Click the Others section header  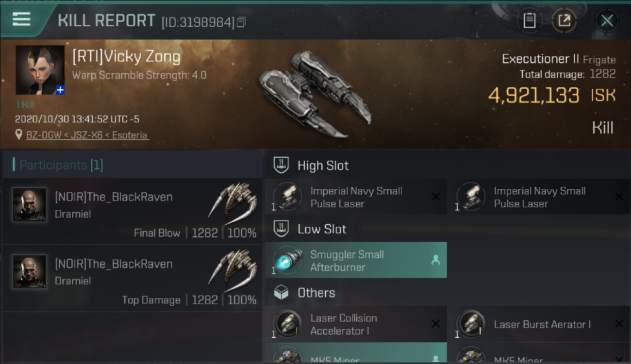pos(316,293)
